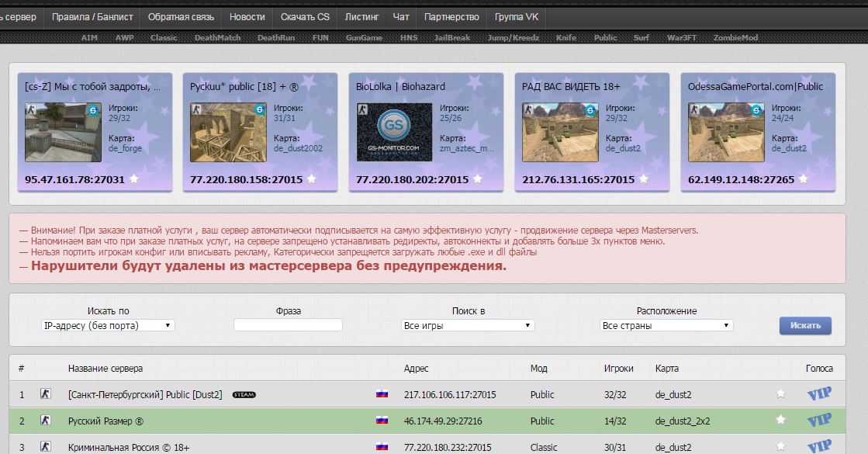
Task: Open 'Правила / Банлист' menu item
Action: coord(92,17)
